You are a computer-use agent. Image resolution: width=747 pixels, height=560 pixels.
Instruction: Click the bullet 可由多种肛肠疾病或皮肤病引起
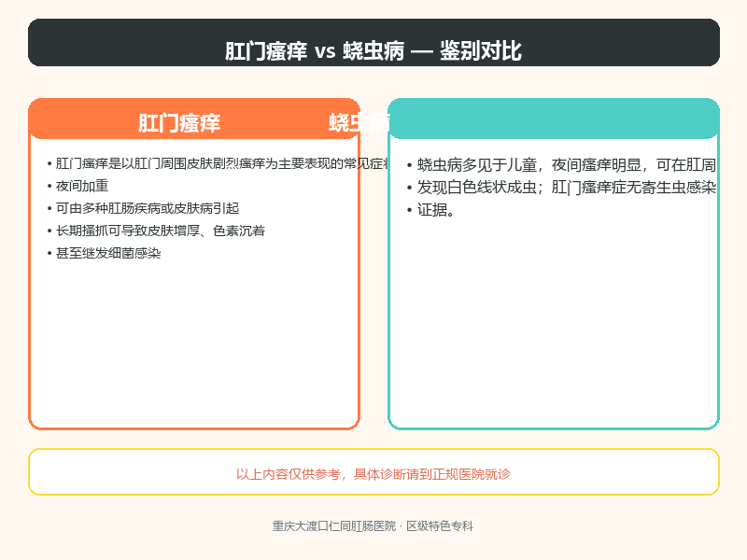coord(143,208)
